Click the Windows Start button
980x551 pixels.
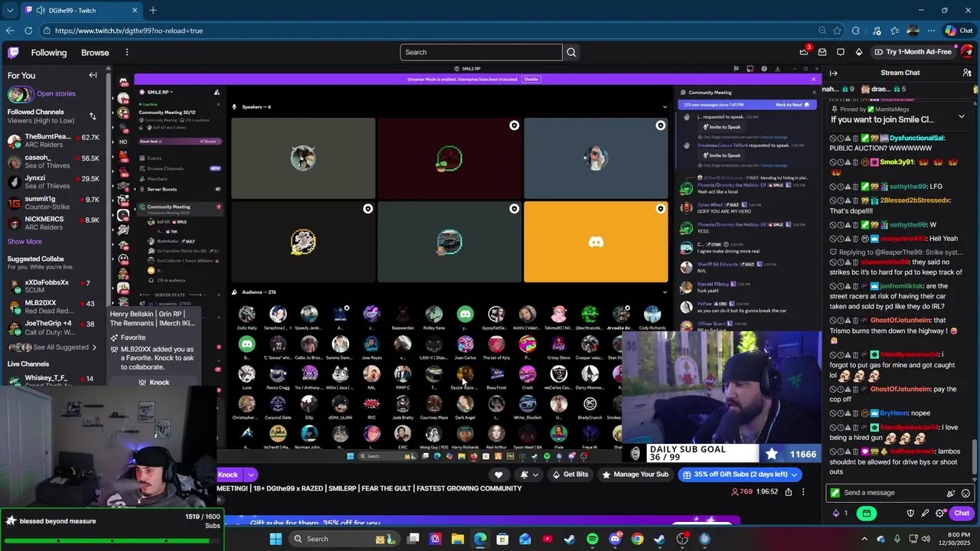276,539
